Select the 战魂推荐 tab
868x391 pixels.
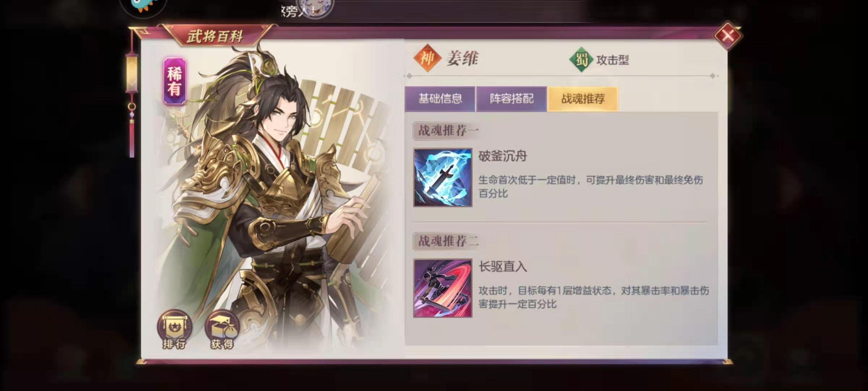pyautogui.click(x=583, y=98)
